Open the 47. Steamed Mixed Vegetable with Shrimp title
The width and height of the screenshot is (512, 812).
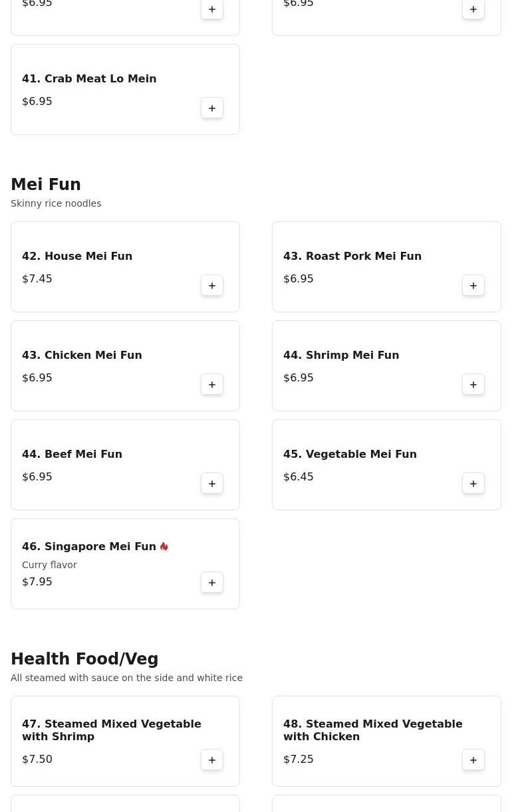pyautogui.click(x=112, y=730)
